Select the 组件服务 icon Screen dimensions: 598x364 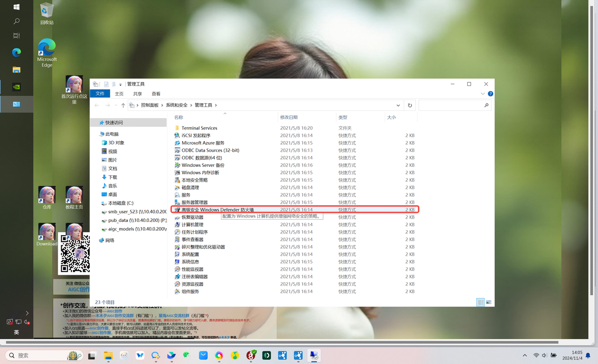pos(177,292)
